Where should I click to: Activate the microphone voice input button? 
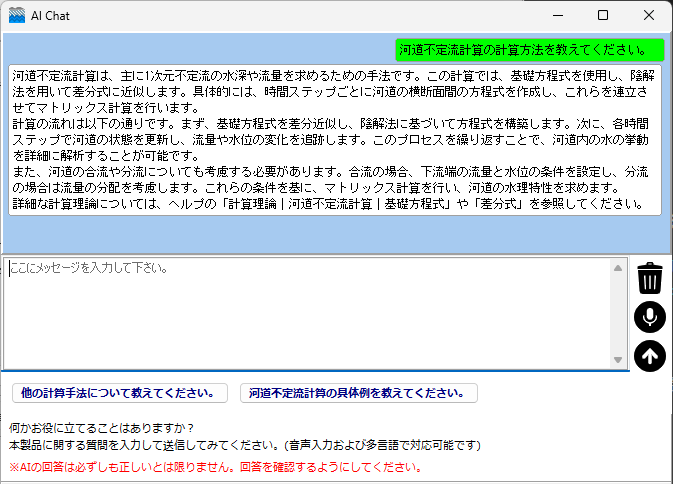click(650, 317)
